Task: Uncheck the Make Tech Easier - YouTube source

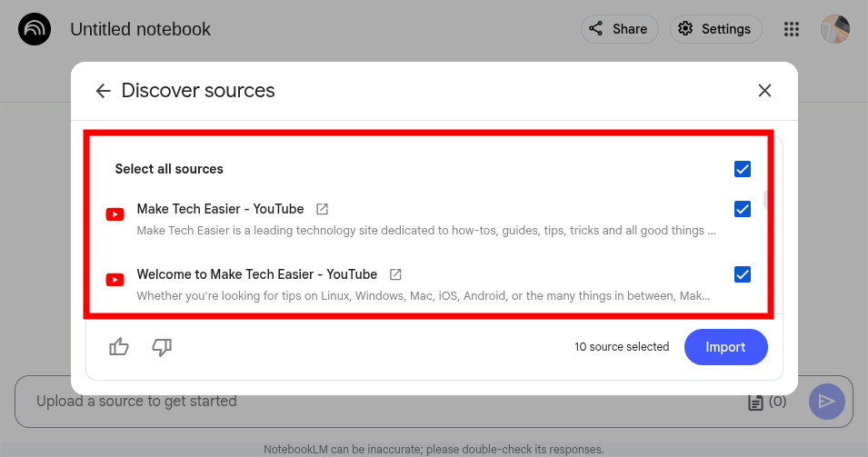Action: [x=743, y=209]
